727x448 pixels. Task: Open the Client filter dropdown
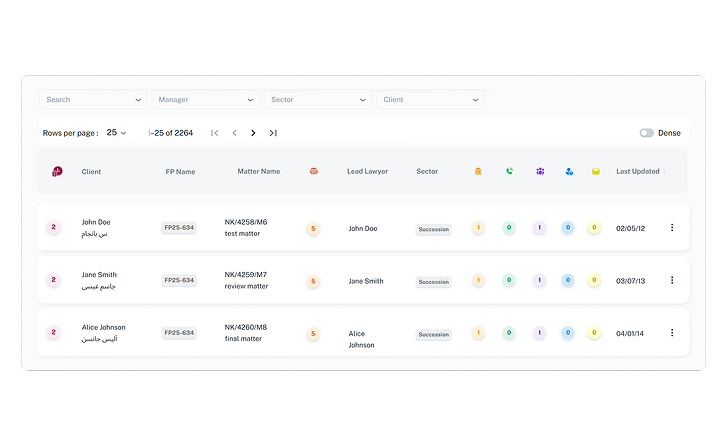click(x=430, y=100)
